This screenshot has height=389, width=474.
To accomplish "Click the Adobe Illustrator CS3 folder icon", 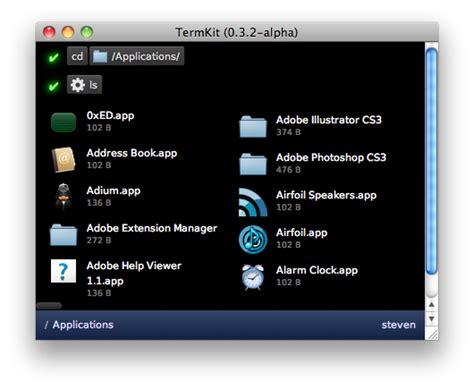I will click(253, 126).
